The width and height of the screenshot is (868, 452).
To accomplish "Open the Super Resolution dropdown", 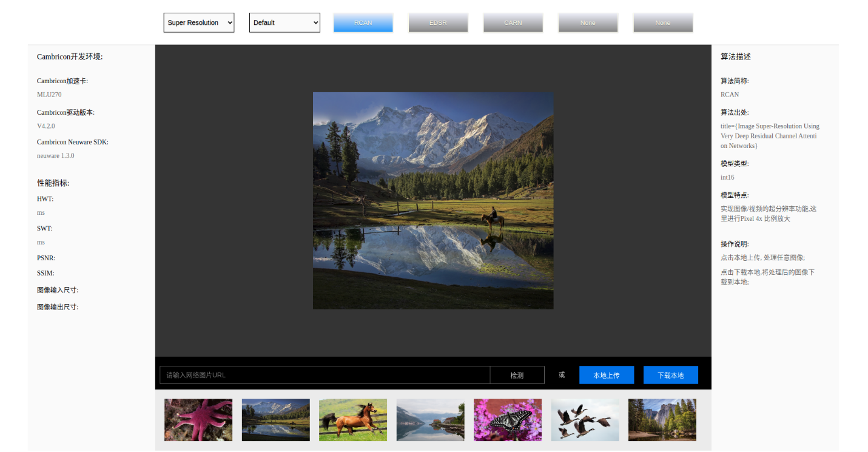I will 198,23.
